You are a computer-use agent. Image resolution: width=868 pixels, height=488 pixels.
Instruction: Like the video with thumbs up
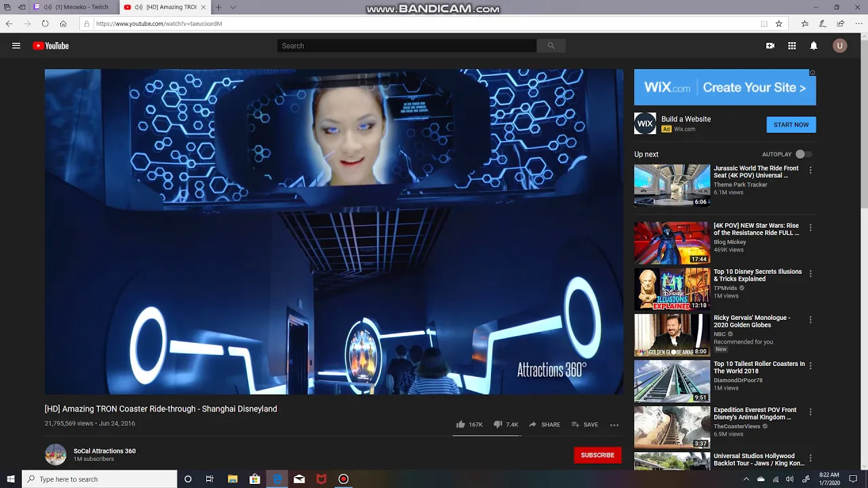tap(460, 424)
